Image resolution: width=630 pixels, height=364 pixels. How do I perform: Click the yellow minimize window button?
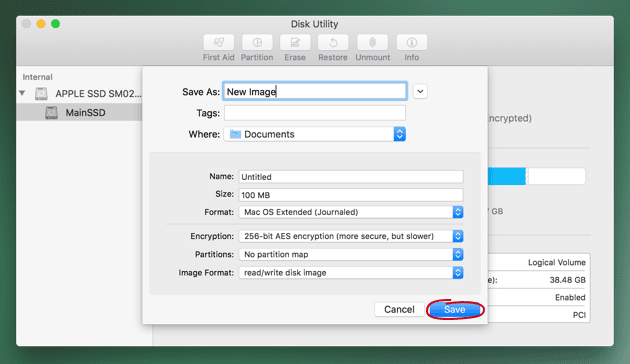[41, 24]
